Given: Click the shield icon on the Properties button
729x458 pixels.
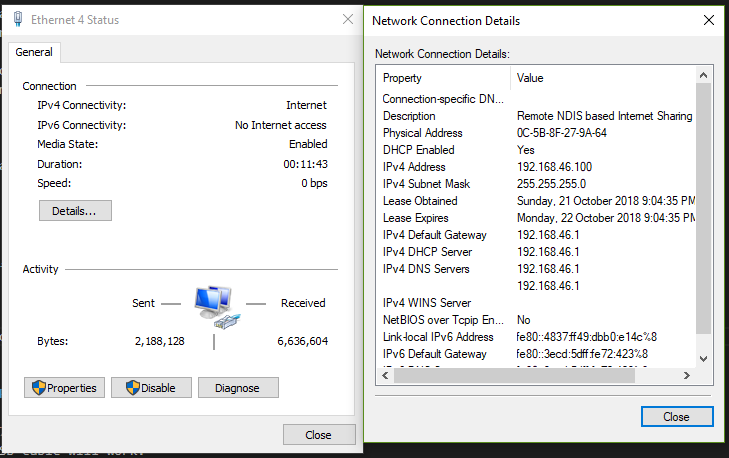Looking at the screenshot, I should click(x=38, y=388).
